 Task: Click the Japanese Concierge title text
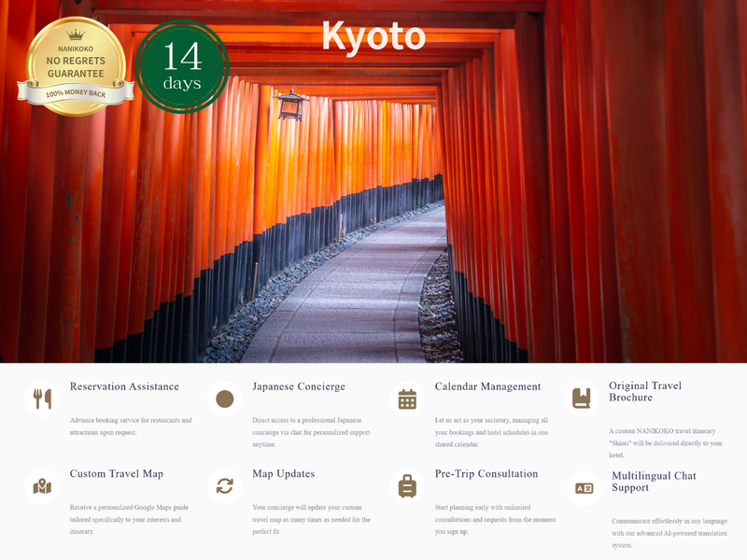coord(299,386)
